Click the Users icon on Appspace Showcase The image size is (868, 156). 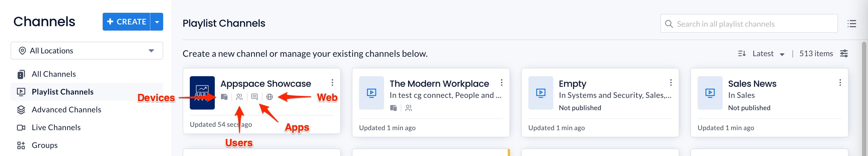[x=239, y=97]
